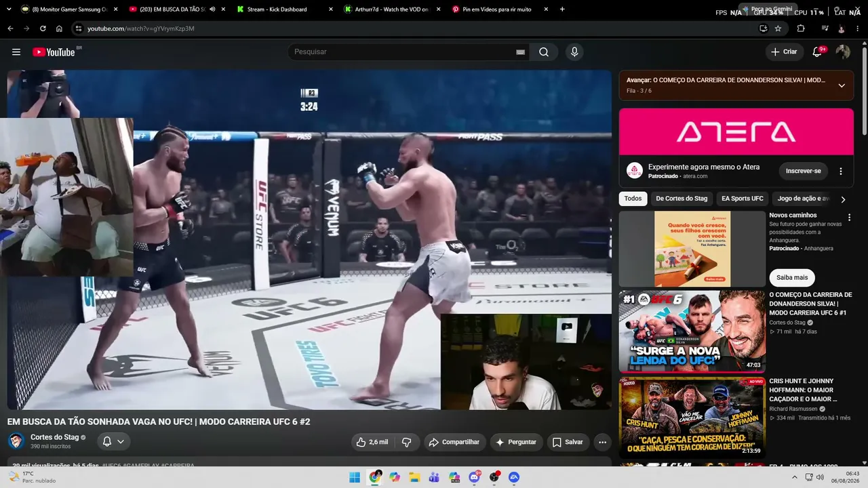Go back in browser history
Image resolution: width=868 pixels, height=488 pixels.
point(10,28)
